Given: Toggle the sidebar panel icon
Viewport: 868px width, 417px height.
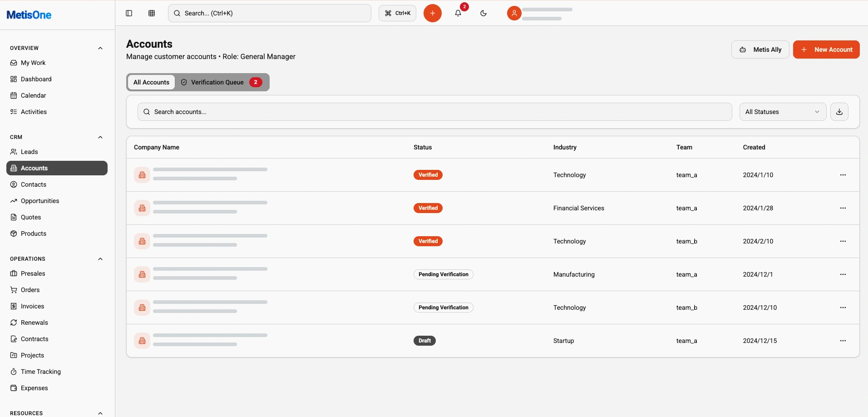Looking at the screenshot, I should [x=129, y=13].
